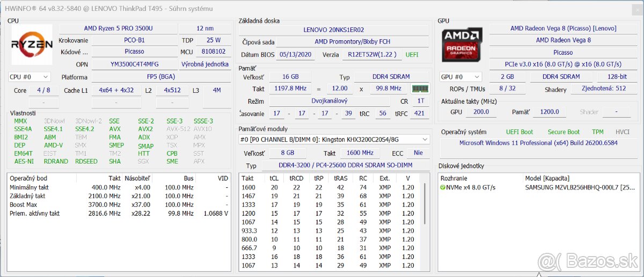Image resolution: width=644 pixels, height=277 pixels.
Task: Click the PCO-B1 stepping value
Action: coord(134,40)
